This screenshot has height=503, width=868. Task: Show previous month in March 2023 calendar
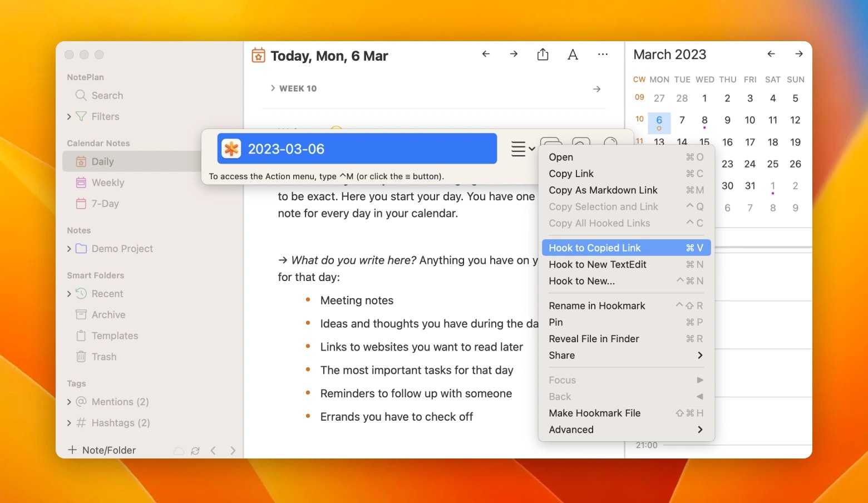(x=771, y=54)
